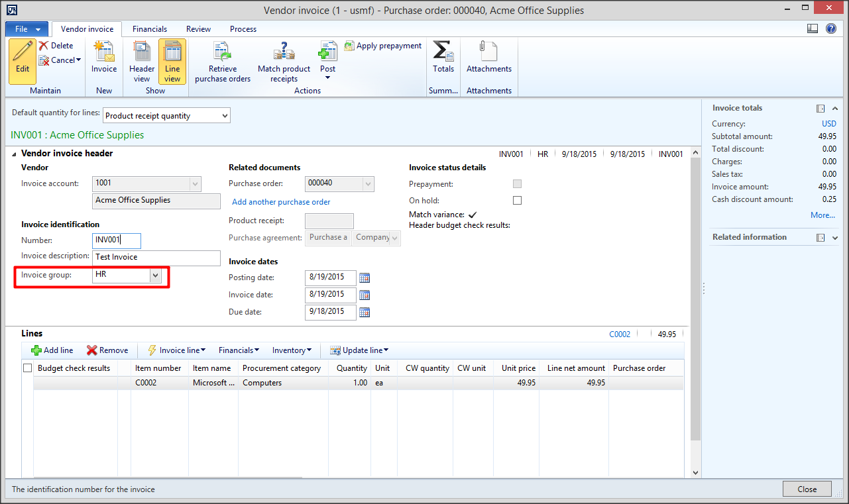Open the File menu
Screen dimensions: 849x504
pyautogui.click(x=26, y=29)
